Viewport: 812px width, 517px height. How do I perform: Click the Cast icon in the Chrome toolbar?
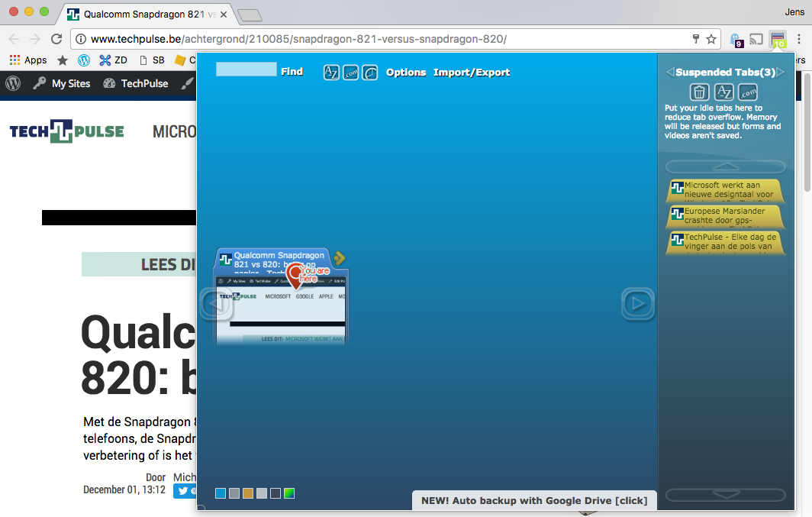(756, 39)
